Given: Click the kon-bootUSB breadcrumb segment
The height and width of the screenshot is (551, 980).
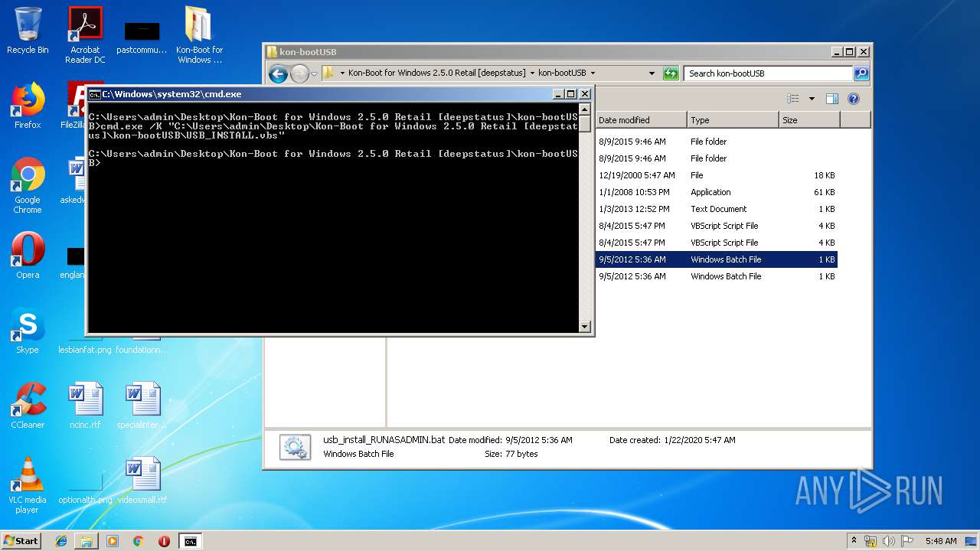Looking at the screenshot, I should [x=562, y=73].
